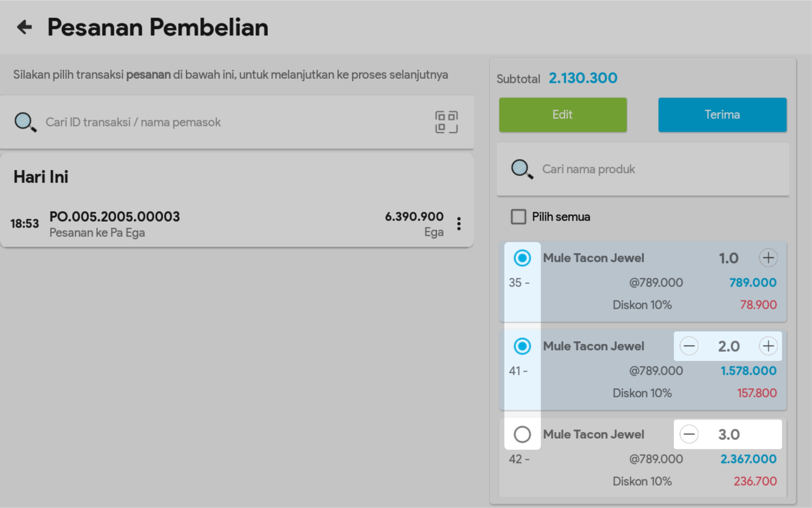812x508 pixels.
Task: Deselect radio button for item 35
Action: [x=522, y=258]
